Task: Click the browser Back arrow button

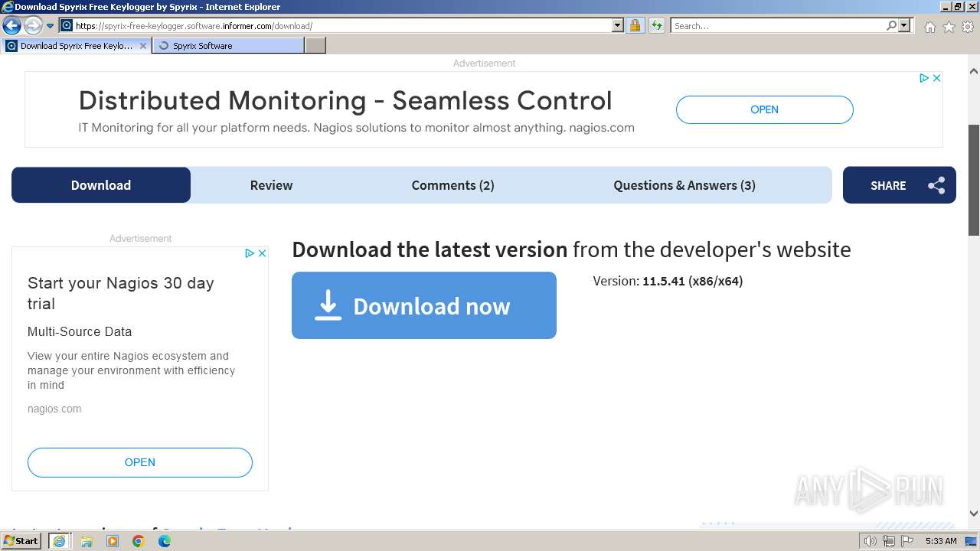Action: pyautogui.click(x=11, y=25)
